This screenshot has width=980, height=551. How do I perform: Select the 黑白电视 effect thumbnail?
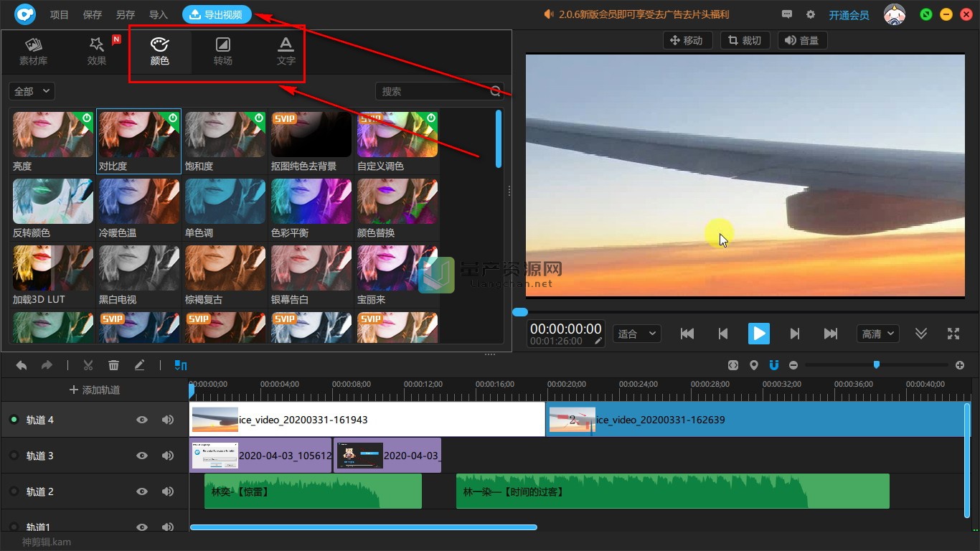pos(139,268)
